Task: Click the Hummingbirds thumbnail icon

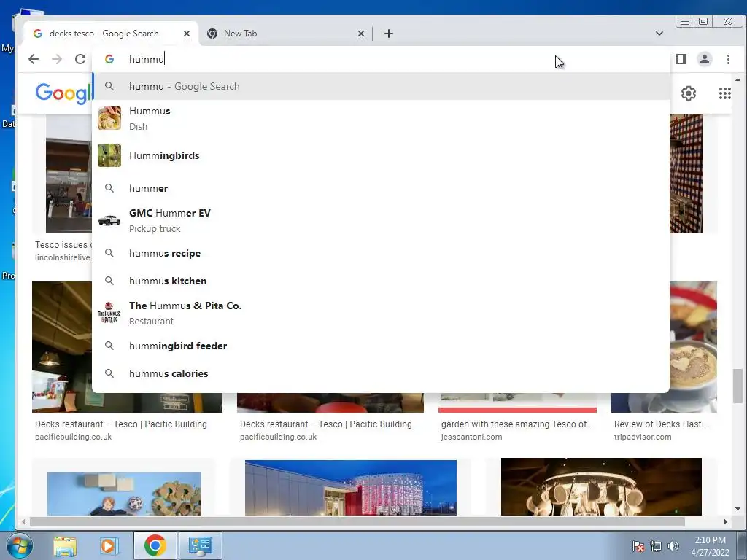Action: pyautogui.click(x=109, y=156)
